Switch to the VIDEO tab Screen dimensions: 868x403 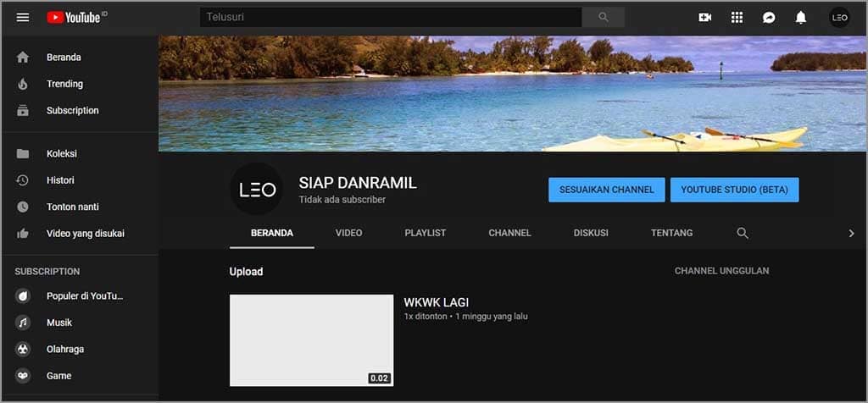(348, 233)
